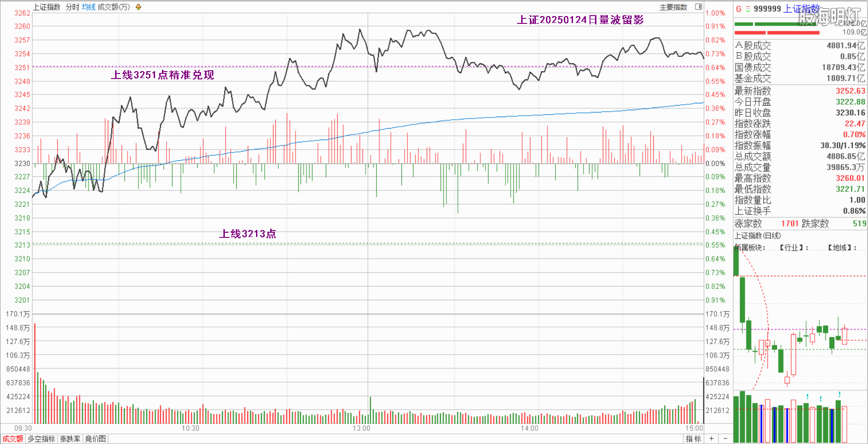868x444 pixels.
Task: Click index change value 22.47
Action: tap(855, 124)
